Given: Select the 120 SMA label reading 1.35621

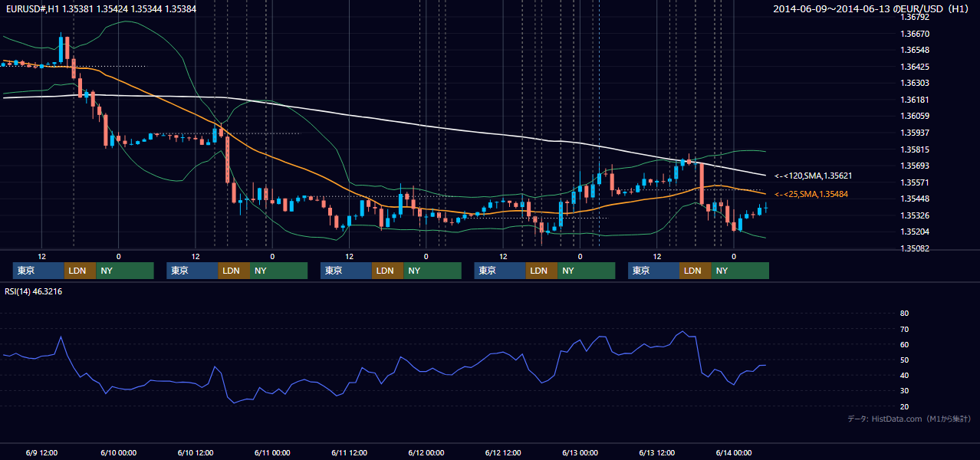Looking at the screenshot, I should point(813,176).
